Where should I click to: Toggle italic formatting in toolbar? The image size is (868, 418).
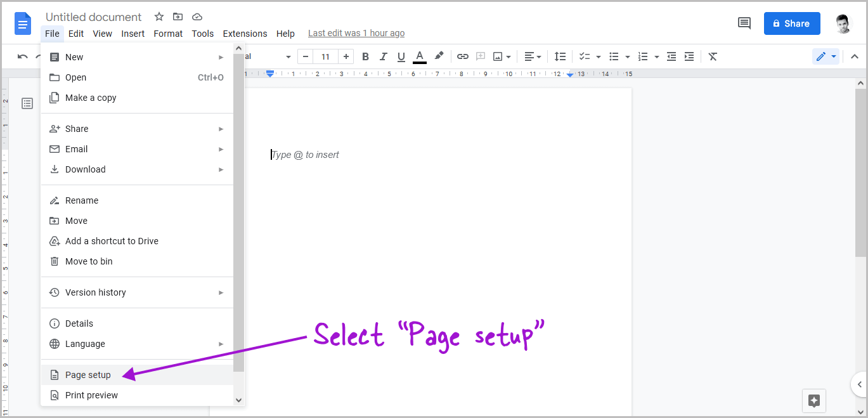coord(383,56)
